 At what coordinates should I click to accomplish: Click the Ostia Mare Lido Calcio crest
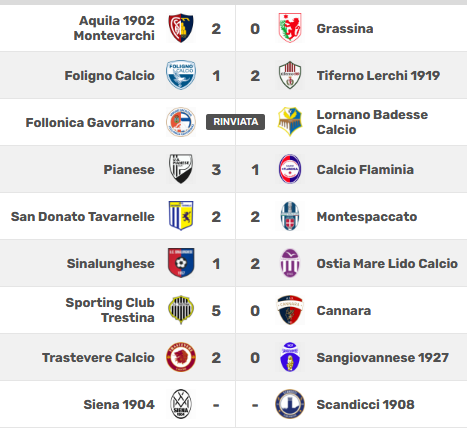pos(290,263)
